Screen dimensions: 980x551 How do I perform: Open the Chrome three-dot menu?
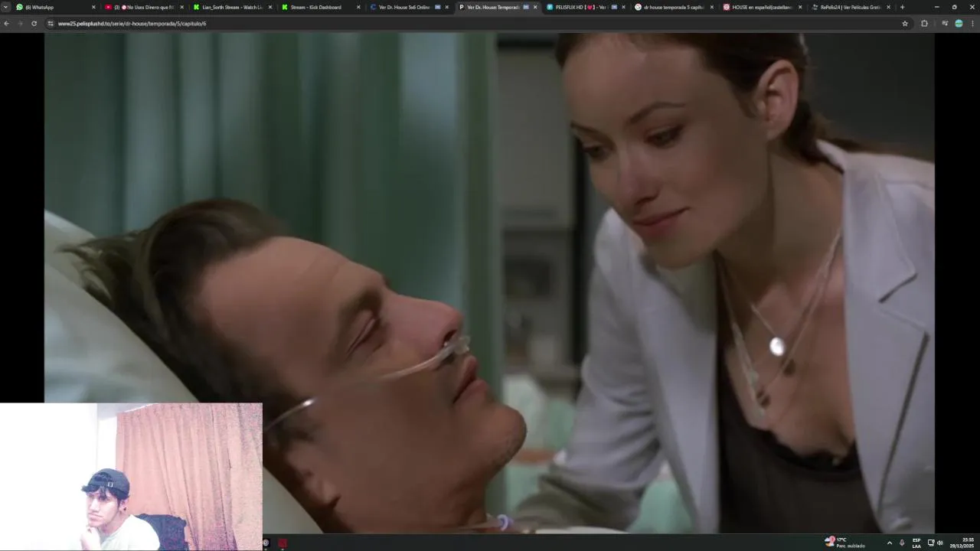coord(972,24)
